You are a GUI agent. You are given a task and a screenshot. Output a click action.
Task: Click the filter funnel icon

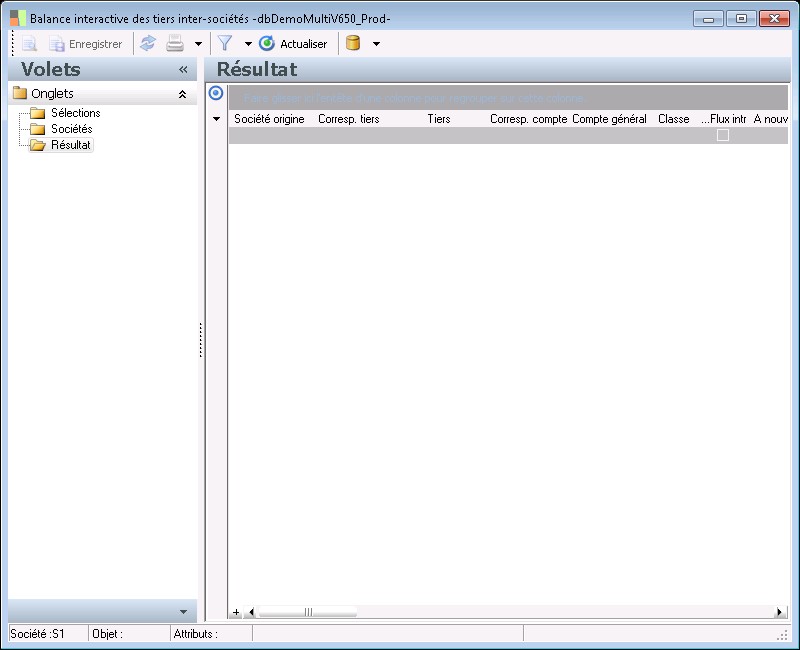pyautogui.click(x=225, y=43)
